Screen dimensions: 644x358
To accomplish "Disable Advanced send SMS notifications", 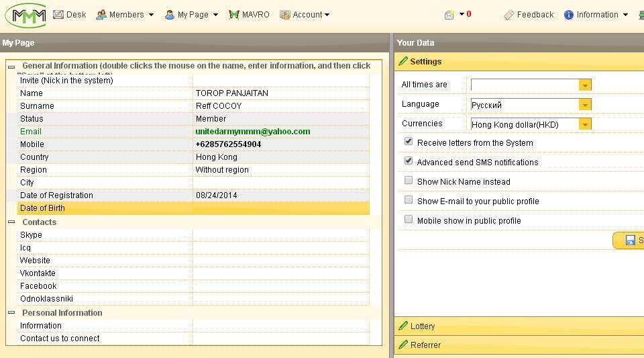I will point(409,161).
